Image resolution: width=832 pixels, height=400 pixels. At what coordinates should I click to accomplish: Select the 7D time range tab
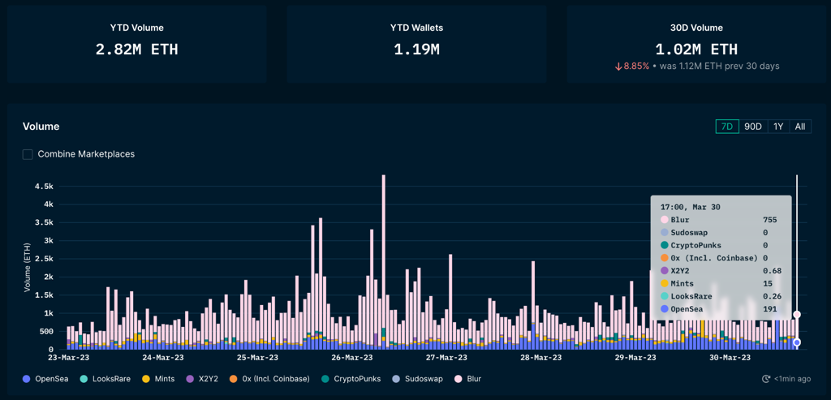tap(727, 127)
